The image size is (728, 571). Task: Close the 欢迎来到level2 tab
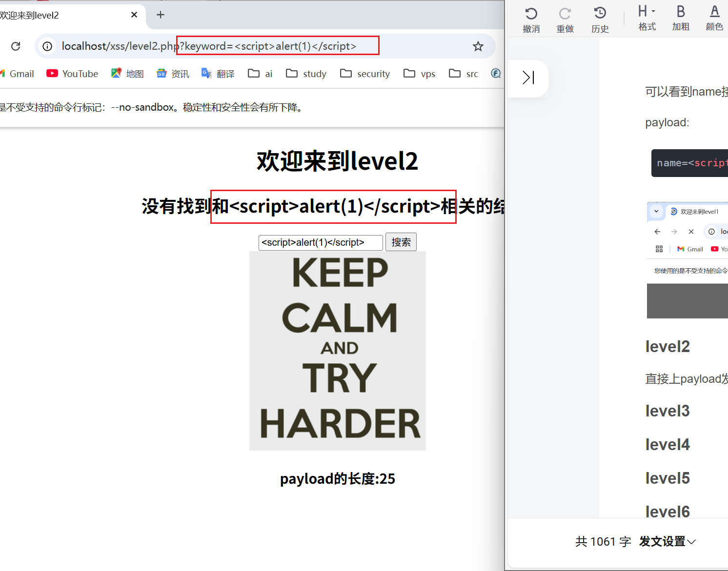point(134,15)
